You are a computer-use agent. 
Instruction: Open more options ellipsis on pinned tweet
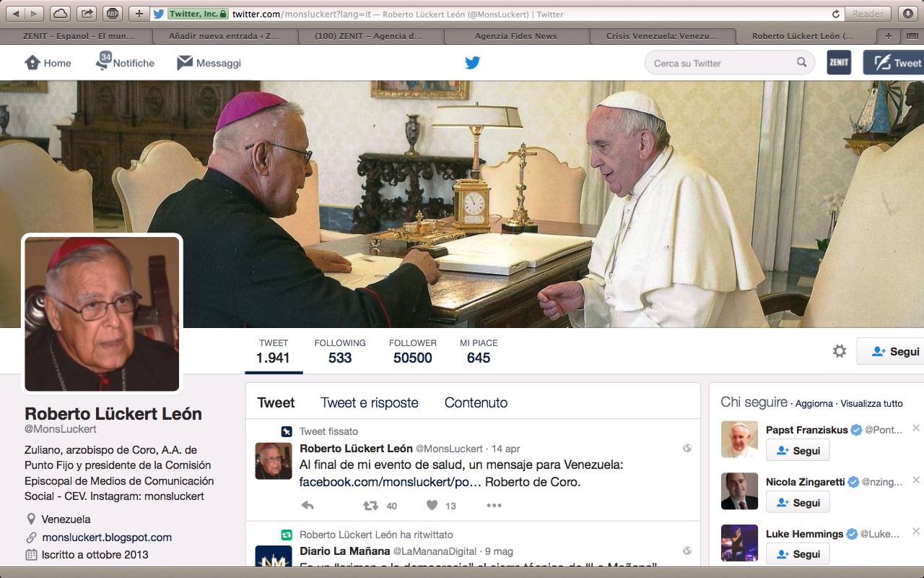tap(494, 506)
